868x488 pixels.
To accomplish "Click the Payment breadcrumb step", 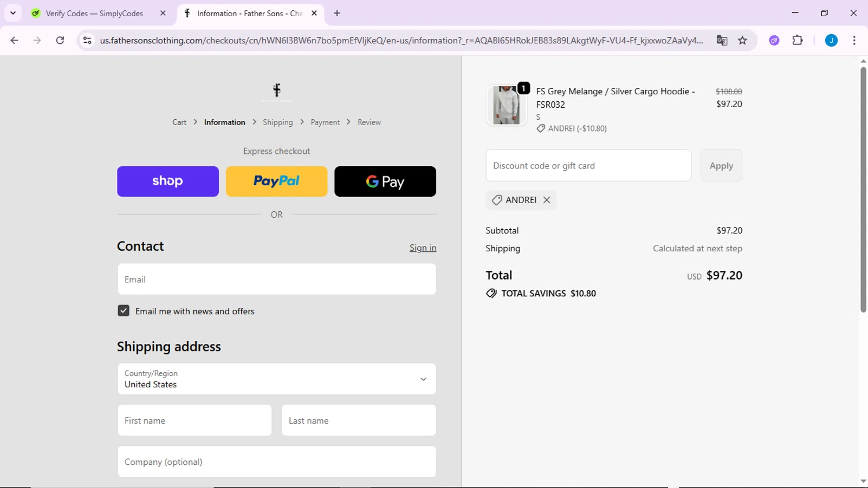I will [x=325, y=122].
